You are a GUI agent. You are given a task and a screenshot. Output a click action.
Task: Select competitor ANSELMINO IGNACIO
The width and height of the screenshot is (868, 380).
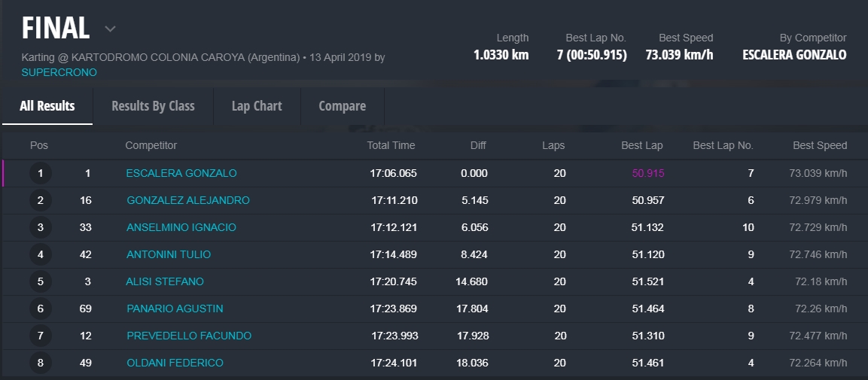181,227
